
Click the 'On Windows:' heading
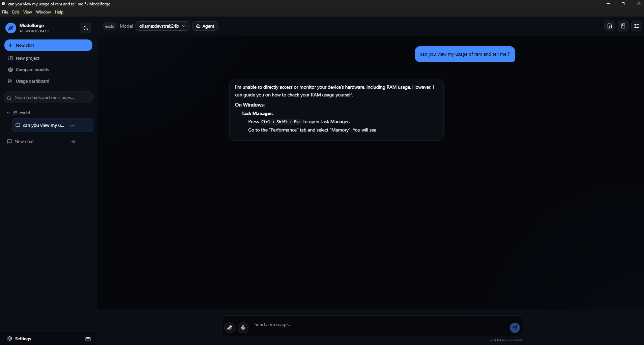click(x=250, y=105)
